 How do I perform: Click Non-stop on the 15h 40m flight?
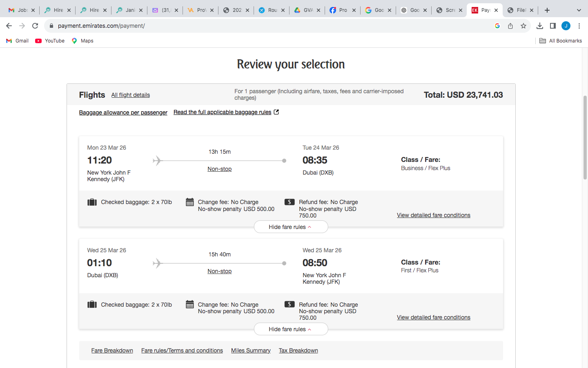(x=220, y=271)
